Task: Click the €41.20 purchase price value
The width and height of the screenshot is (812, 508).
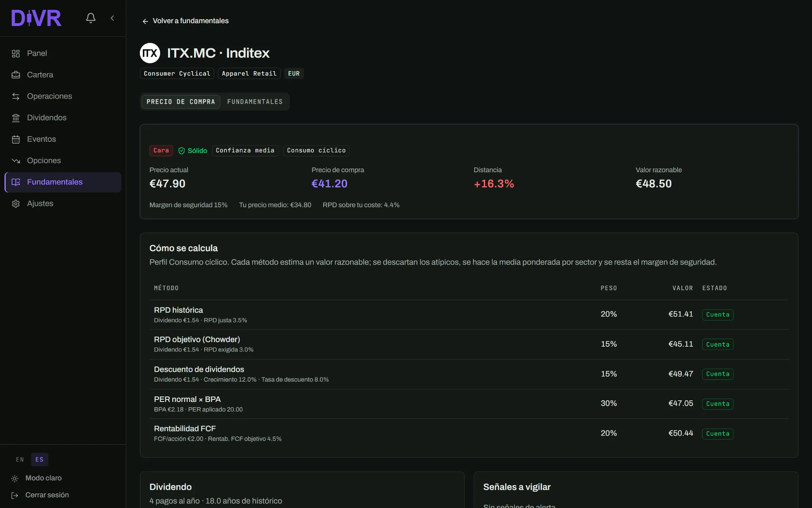Action: pos(329,184)
